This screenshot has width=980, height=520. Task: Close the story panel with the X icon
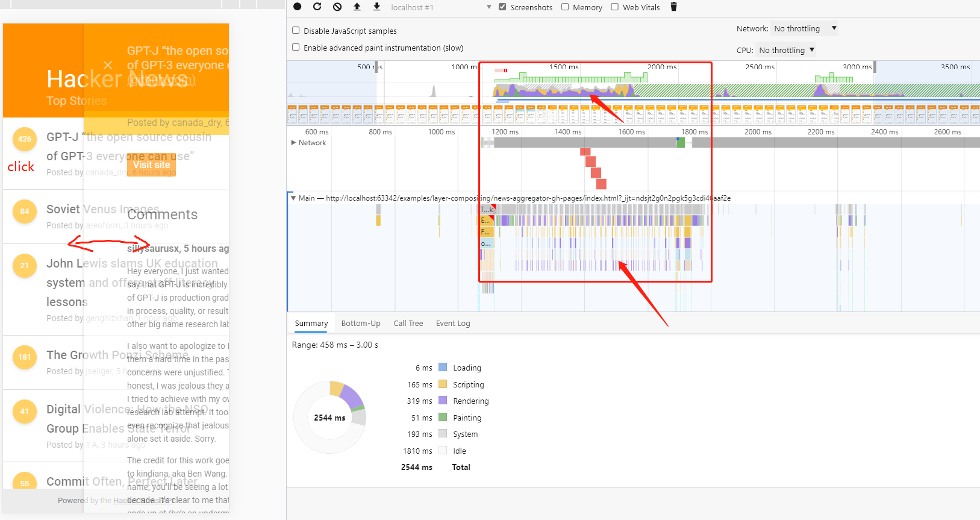(108, 65)
